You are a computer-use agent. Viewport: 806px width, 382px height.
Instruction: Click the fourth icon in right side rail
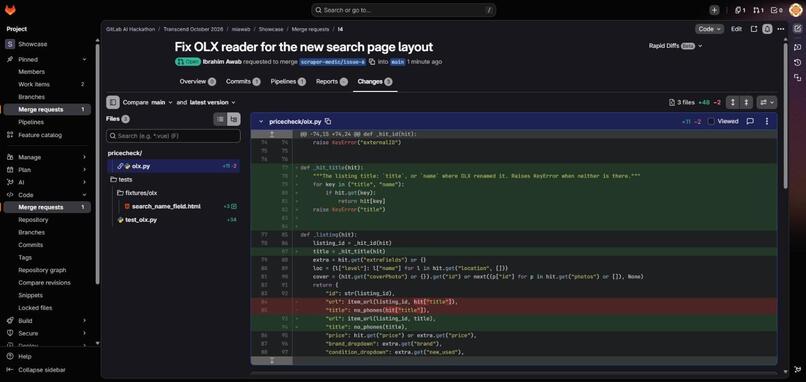click(x=797, y=78)
